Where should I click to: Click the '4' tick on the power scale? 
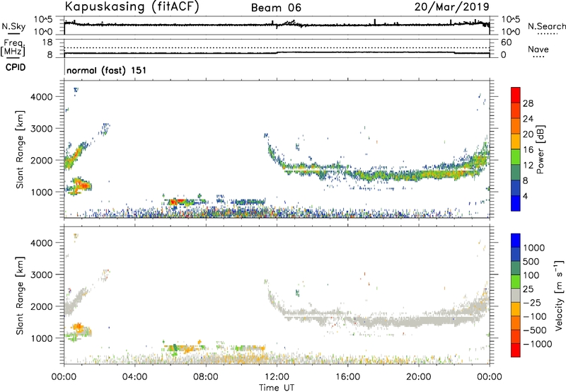(x=525, y=196)
